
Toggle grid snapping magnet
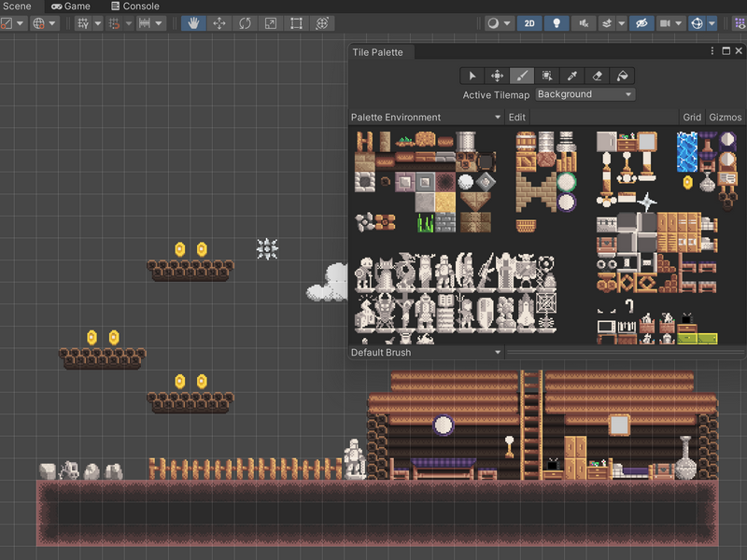[114, 23]
